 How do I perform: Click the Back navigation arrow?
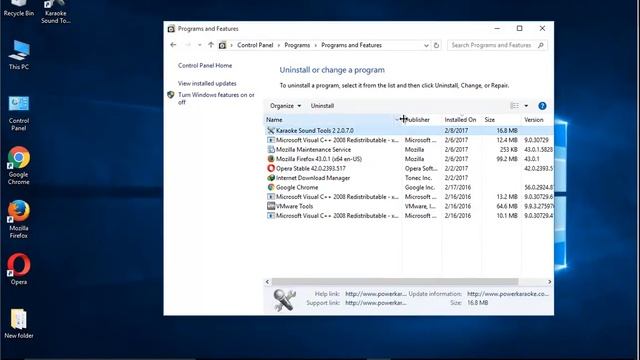coord(173,45)
